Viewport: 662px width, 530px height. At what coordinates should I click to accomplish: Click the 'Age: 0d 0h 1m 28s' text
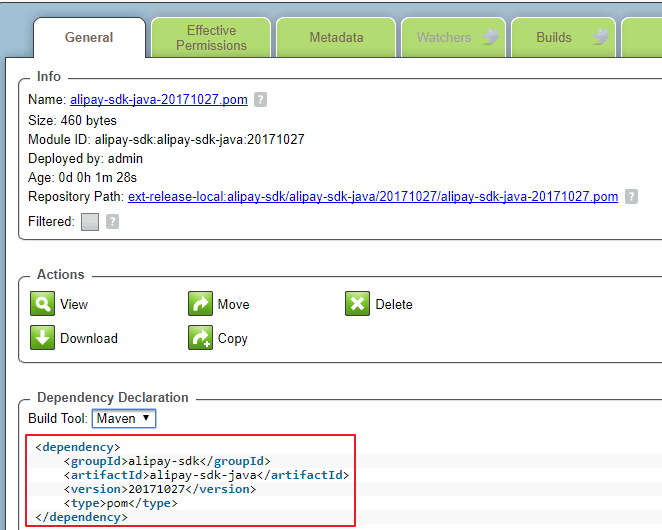coord(82,177)
